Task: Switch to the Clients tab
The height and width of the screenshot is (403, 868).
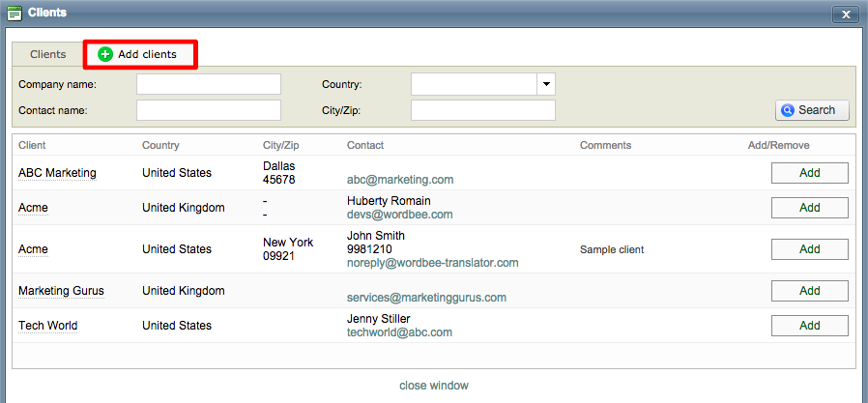Action: pos(47,55)
